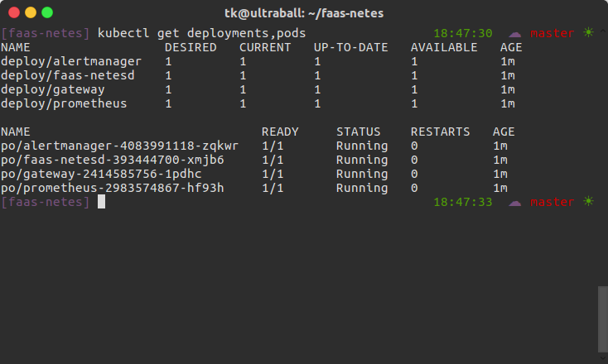The height and width of the screenshot is (364, 608).
Task: Click the AGE header in the pods table
Action: [504, 132]
